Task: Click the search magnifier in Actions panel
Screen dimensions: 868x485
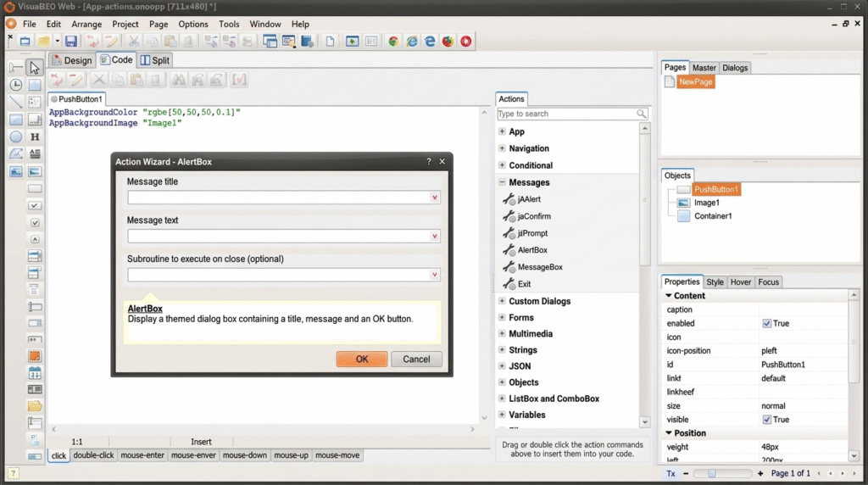Action: (x=641, y=114)
